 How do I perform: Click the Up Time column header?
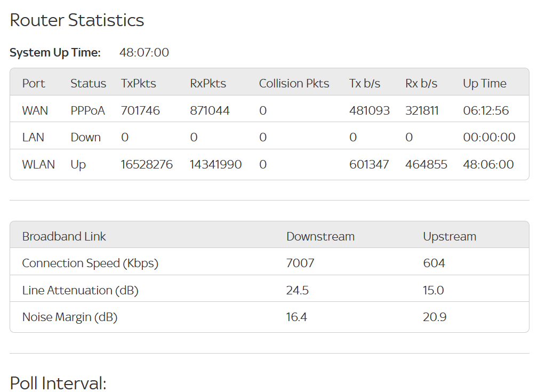click(x=485, y=84)
